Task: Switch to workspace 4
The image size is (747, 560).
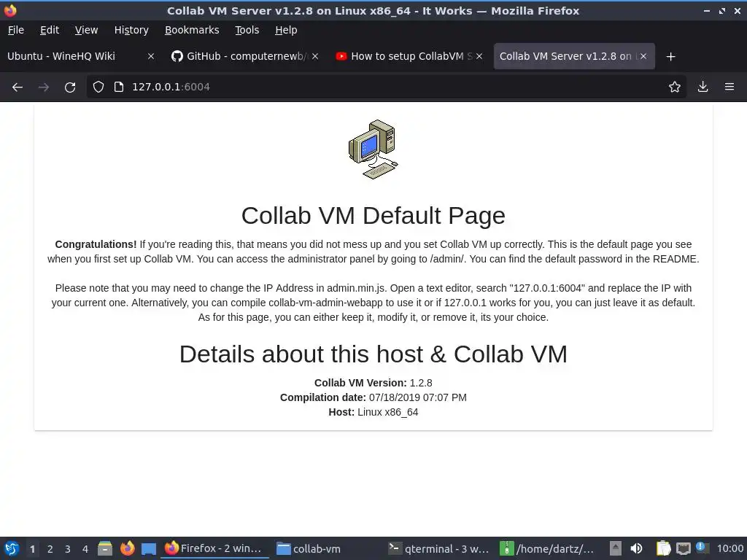Action: pyautogui.click(x=85, y=549)
